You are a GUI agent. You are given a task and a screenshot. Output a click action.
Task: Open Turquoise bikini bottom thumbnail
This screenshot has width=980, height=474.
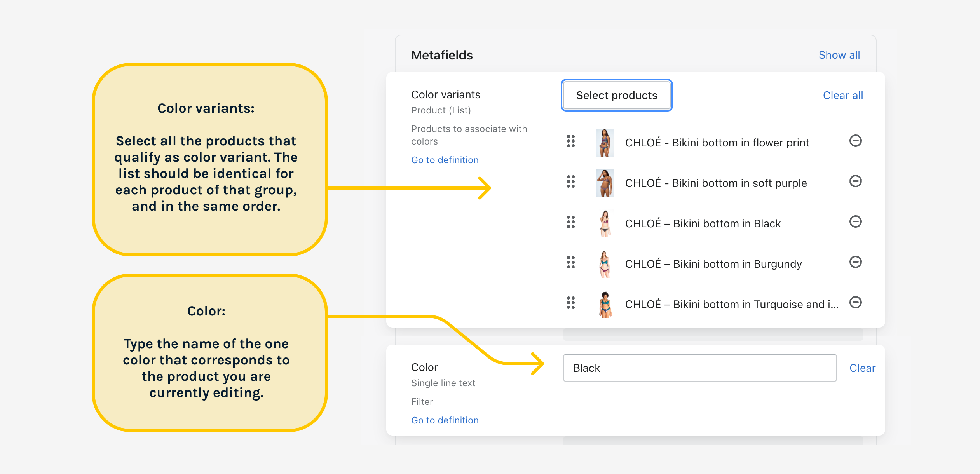coord(605,304)
